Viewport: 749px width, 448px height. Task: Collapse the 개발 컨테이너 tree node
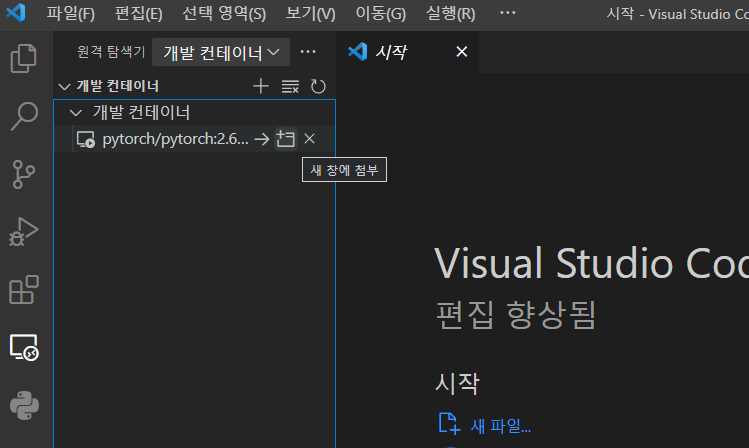[194, 113]
